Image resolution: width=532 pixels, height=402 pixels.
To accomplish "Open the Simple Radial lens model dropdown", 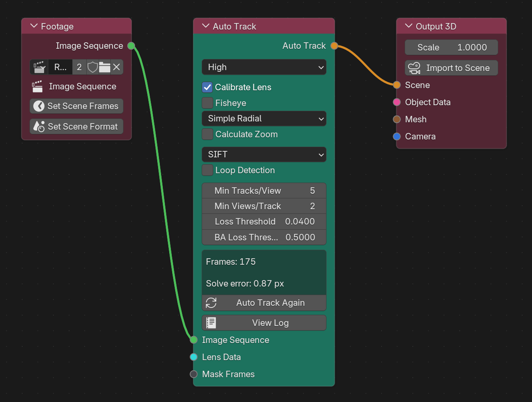I will [x=264, y=118].
